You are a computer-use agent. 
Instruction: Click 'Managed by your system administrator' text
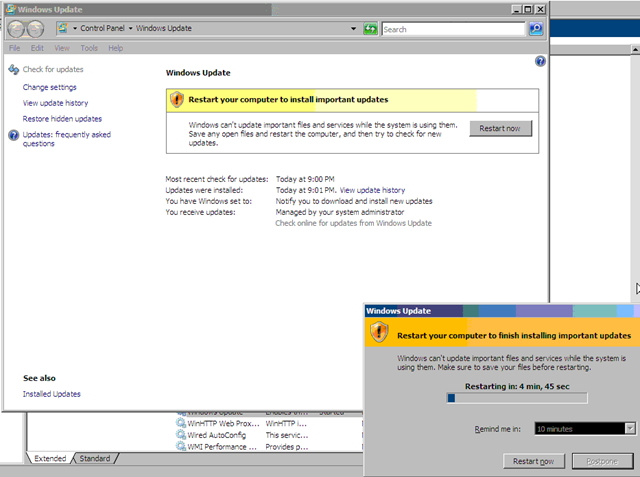[340, 212]
